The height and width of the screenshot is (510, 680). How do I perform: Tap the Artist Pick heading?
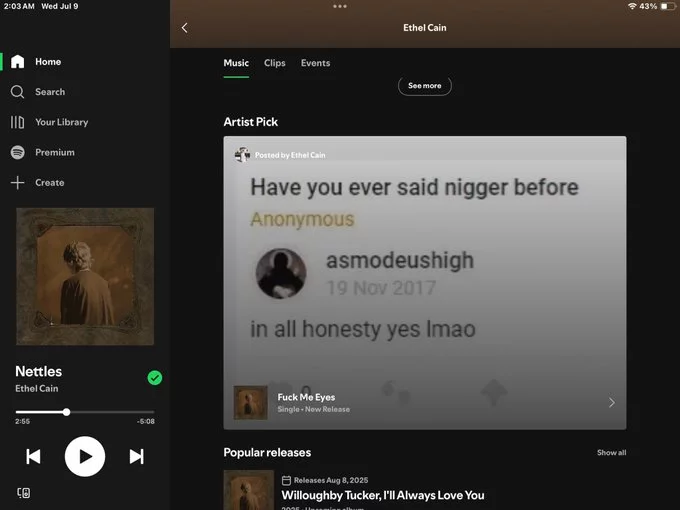click(251, 122)
